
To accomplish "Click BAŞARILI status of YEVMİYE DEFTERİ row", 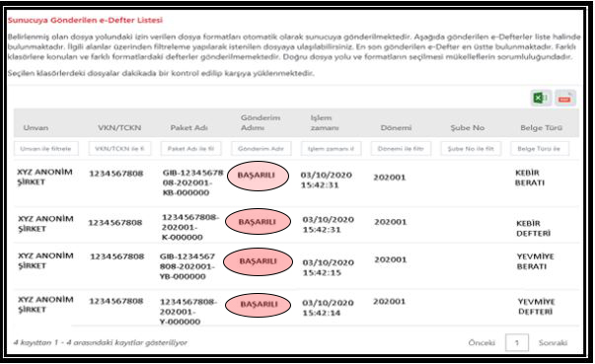I will [x=259, y=305].
